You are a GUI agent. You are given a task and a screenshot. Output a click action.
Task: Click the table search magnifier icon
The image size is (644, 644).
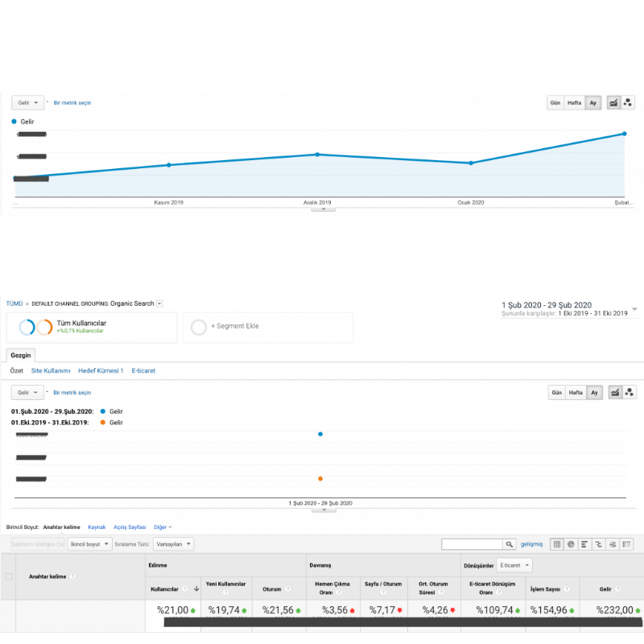pos(510,544)
